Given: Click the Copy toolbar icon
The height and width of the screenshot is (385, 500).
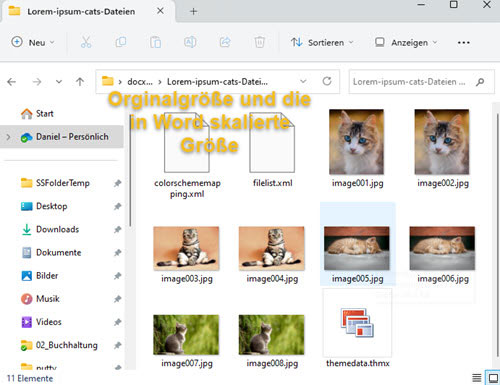Looking at the screenshot, I should coord(121,42).
